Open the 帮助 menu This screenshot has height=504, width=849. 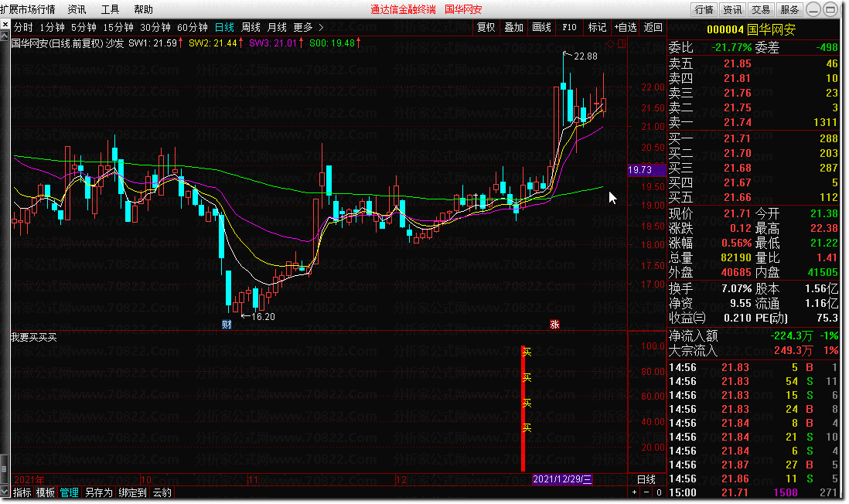pyautogui.click(x=144, y=9)
